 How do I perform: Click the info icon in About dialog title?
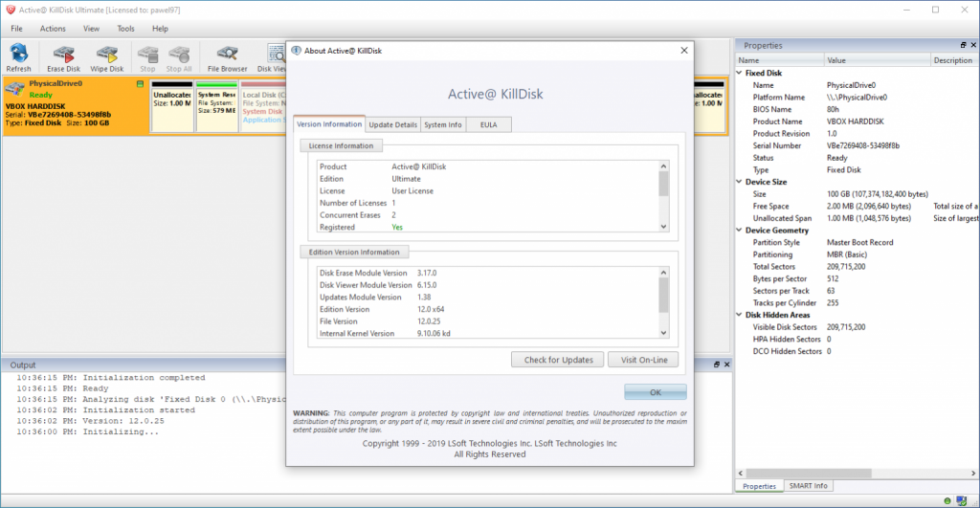tap(297, 51)
